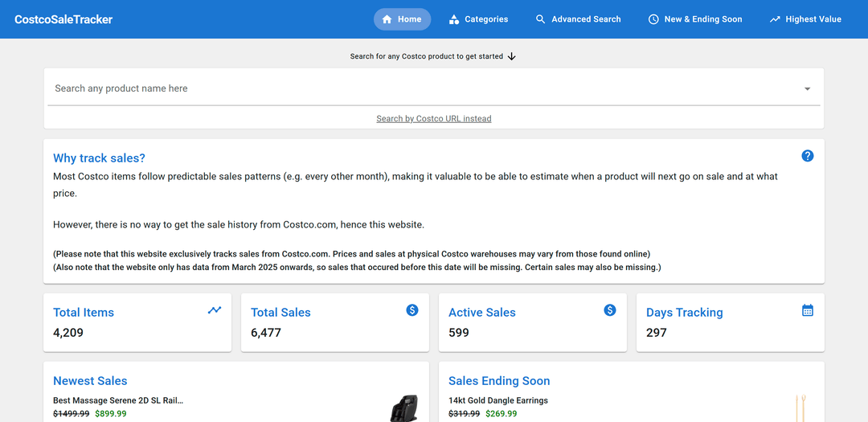Screen dimensions: 868x422
Task: Navigate to the Highest Value page
Action: click(x=805, y=19)
